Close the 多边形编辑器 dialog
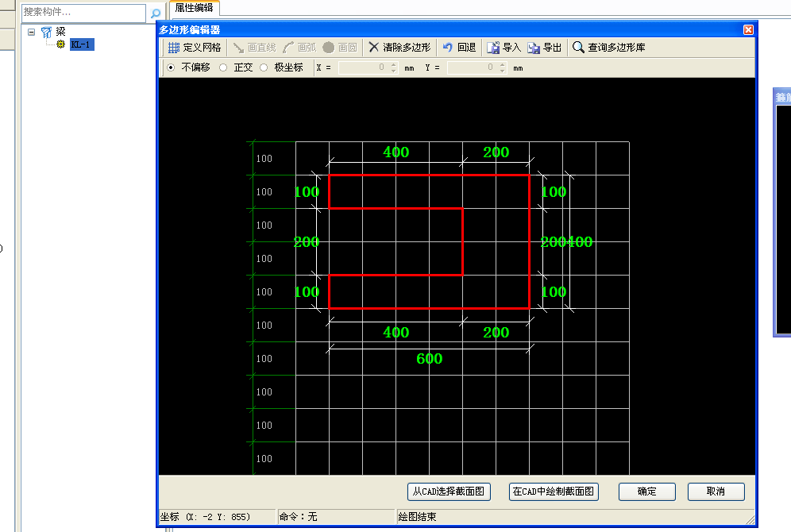 749,29
